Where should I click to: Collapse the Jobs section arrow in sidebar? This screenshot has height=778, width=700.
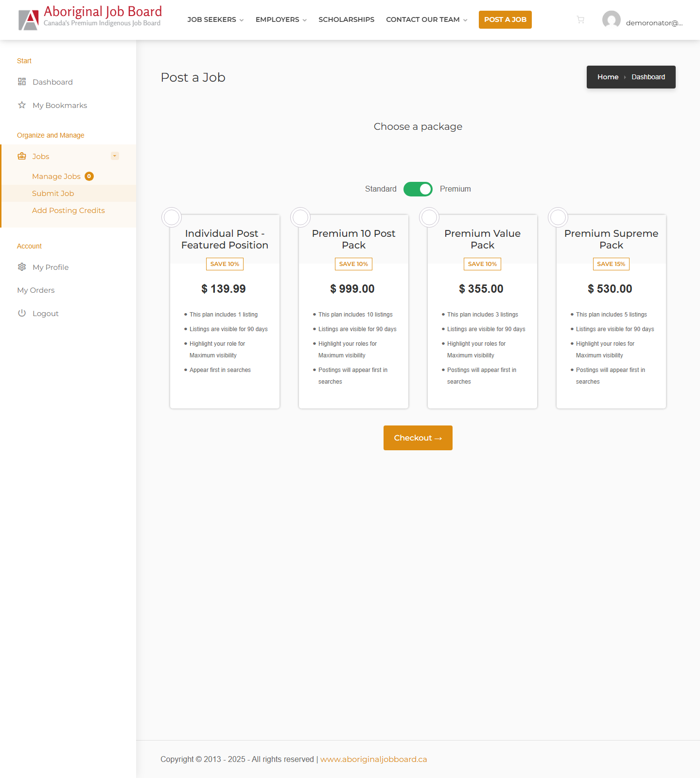(x=115, y=156)
